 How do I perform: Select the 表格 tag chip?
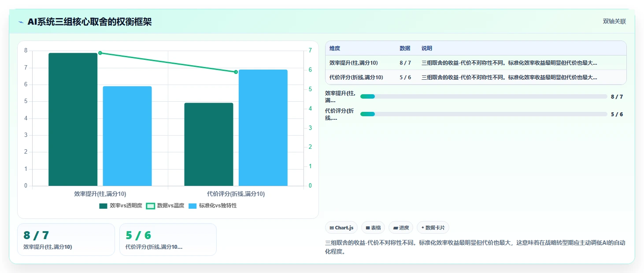(x=373, y=228)
